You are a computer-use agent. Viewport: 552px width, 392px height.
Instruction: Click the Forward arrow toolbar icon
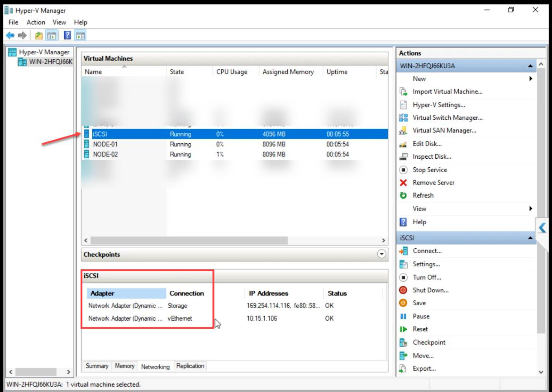tap(22, 35)
